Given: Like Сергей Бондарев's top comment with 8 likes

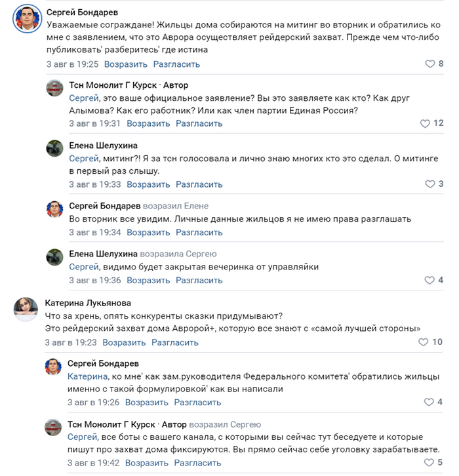Looking at the screenshot, I should [x=430, y=64].
